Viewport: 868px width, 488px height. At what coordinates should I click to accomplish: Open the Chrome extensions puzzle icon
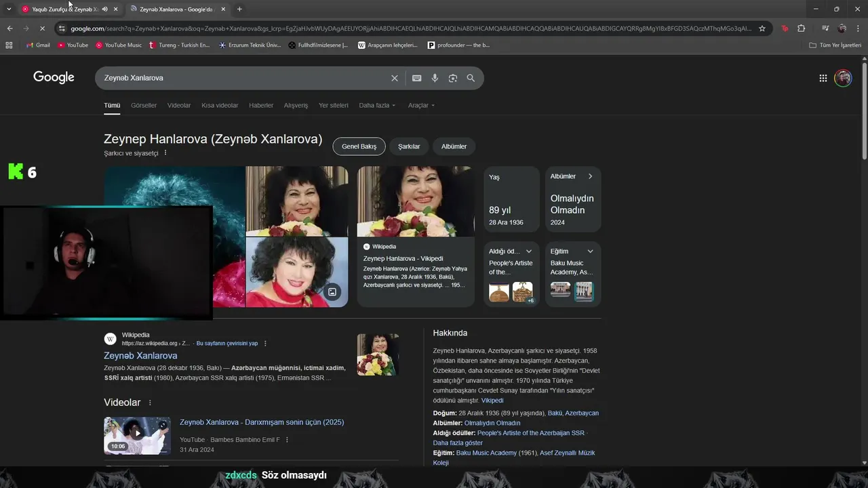tap(802, 28)
